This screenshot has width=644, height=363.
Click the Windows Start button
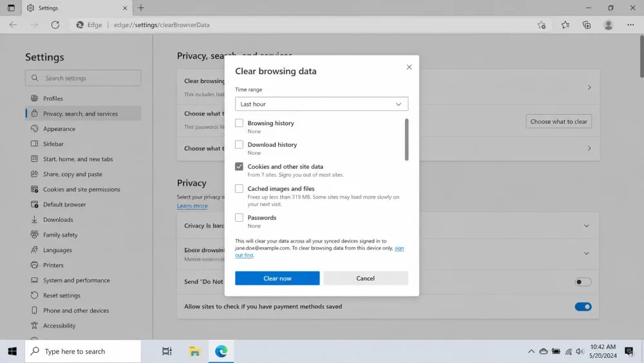pos(12,351)
